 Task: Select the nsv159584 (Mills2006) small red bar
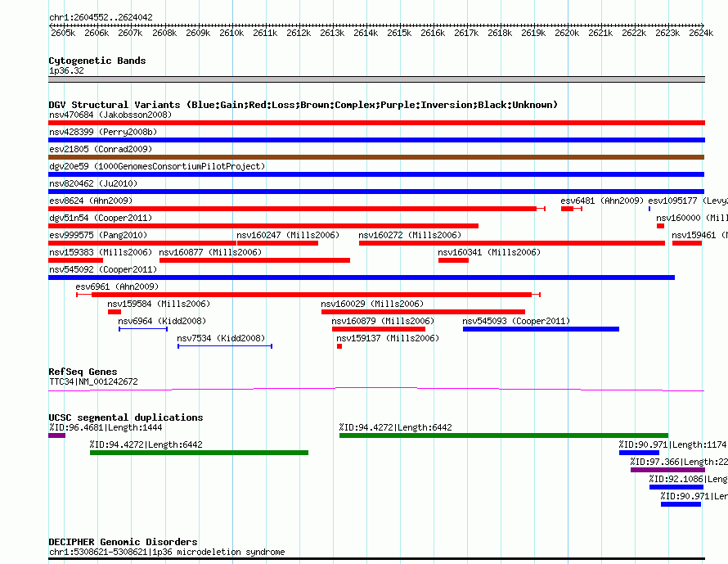point(115,312)
